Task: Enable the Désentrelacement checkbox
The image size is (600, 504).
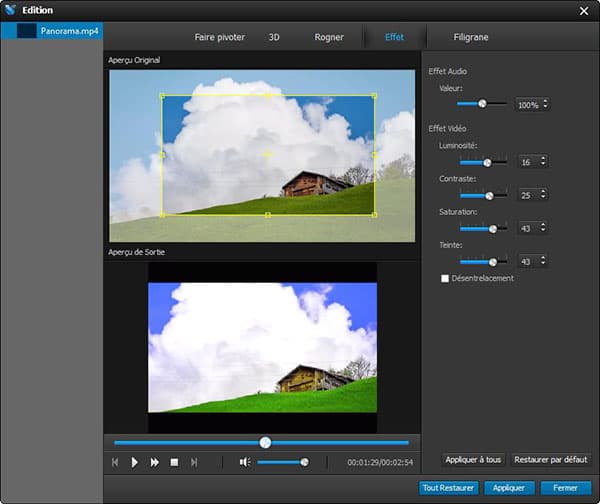Action: 445,278
